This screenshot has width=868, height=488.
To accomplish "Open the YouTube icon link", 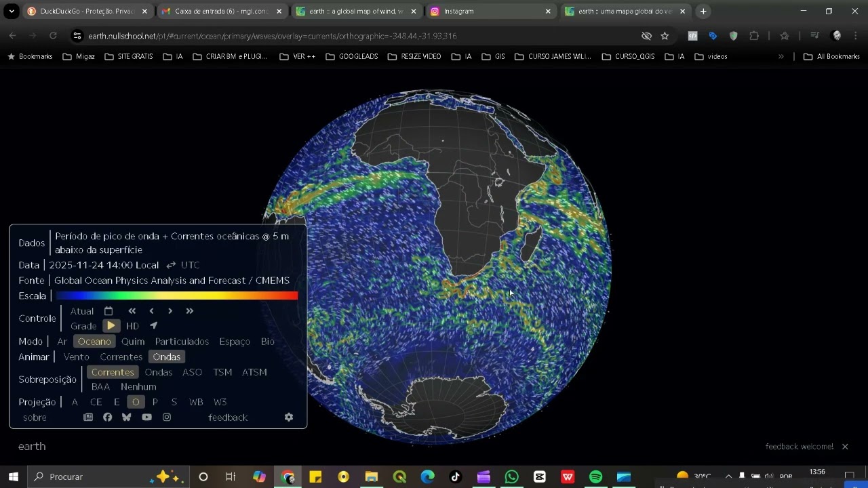I will coord(146,418).
